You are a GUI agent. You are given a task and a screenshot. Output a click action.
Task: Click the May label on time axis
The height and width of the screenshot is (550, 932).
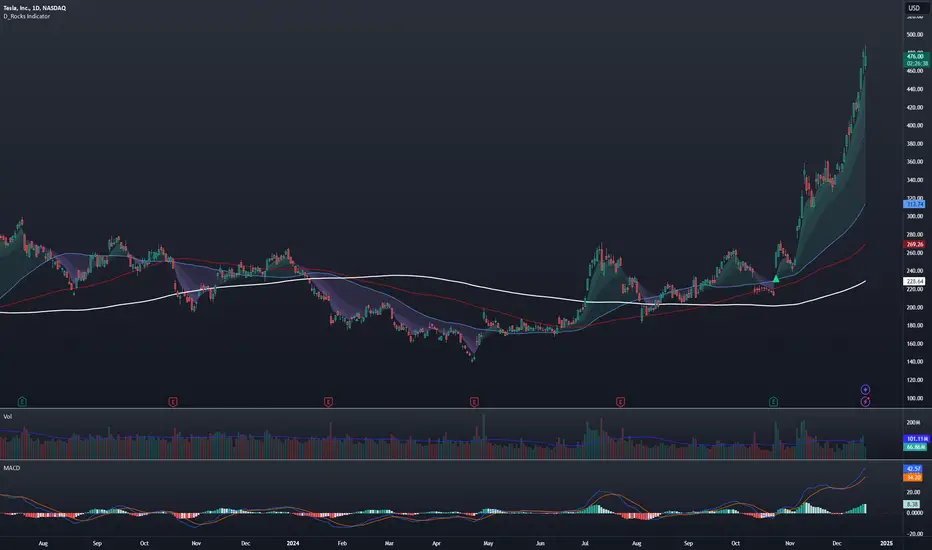click(488, 543)
